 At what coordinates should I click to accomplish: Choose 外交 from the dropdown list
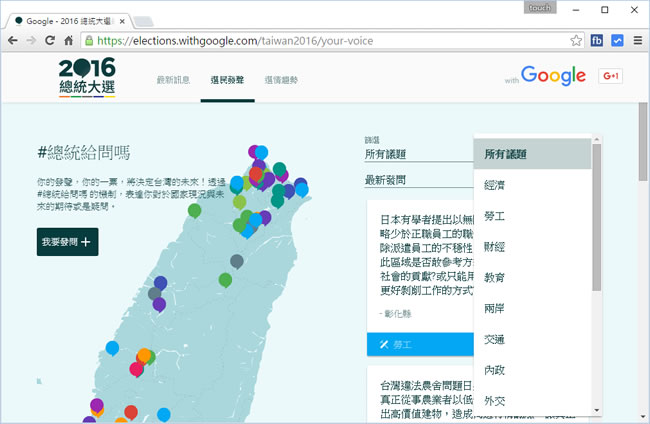tap(495, 400)
